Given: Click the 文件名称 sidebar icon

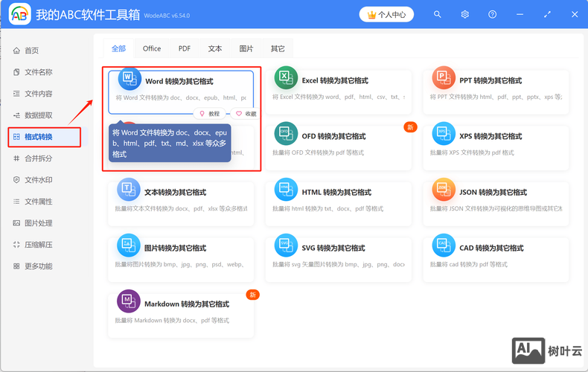Looking at the screenshot, I should coord(16,72).
